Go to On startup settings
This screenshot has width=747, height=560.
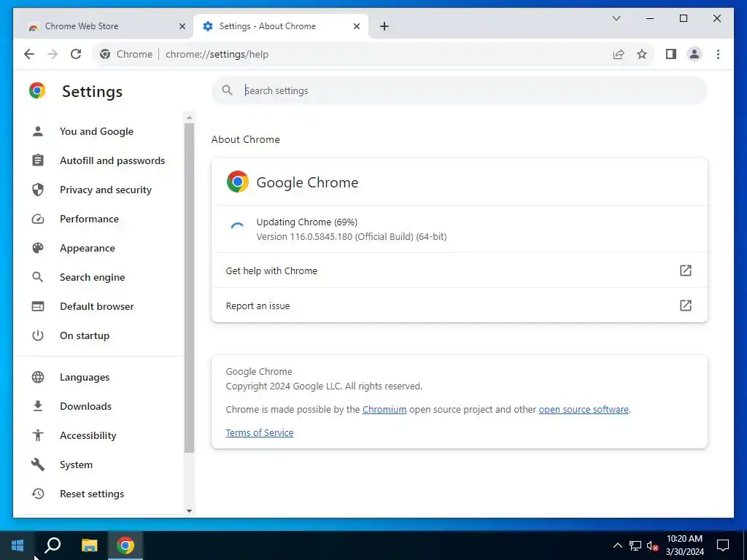pos(85,335)
